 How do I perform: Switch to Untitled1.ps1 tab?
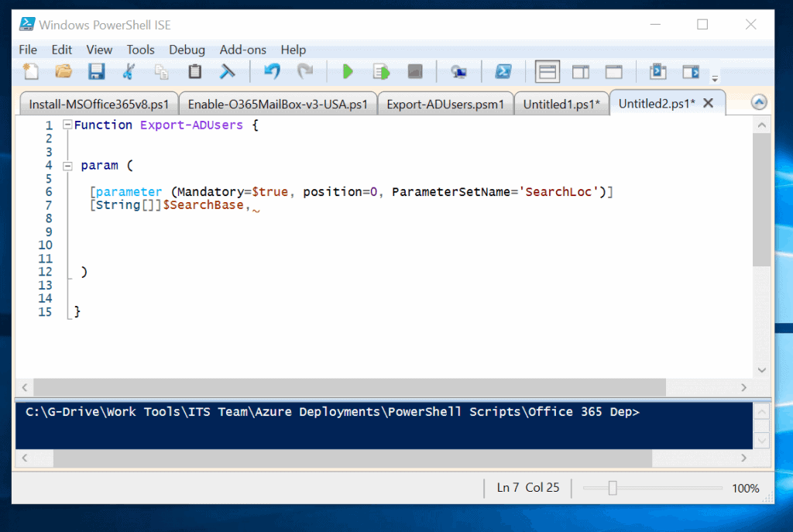tap(561, 105)
